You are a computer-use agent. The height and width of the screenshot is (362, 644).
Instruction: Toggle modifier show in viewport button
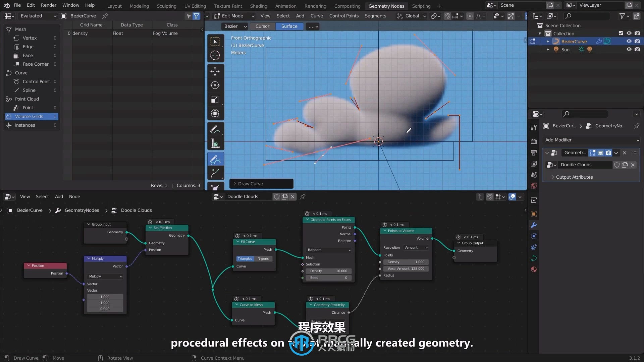tap(600, 153)
